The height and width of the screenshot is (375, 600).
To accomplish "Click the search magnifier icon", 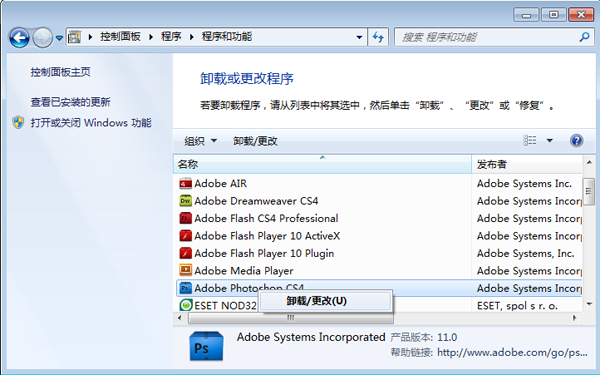I will point(584,37).
